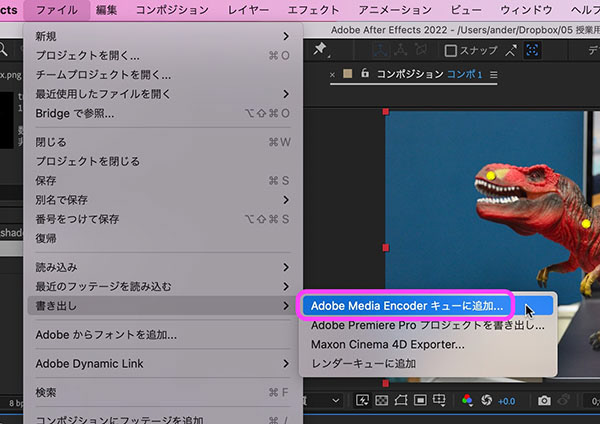
Task: Choose コンポジションにフッテージを追加
Action: tap(163, 419)
